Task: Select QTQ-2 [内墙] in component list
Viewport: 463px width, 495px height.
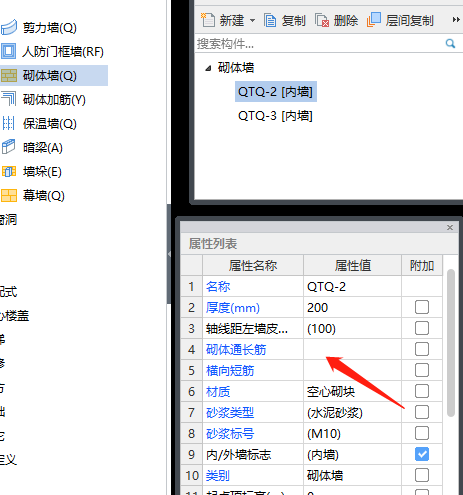Action: 275,92
